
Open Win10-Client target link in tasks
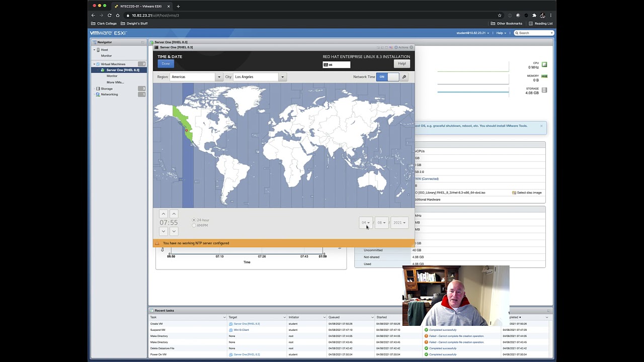[x=242, y=330]
